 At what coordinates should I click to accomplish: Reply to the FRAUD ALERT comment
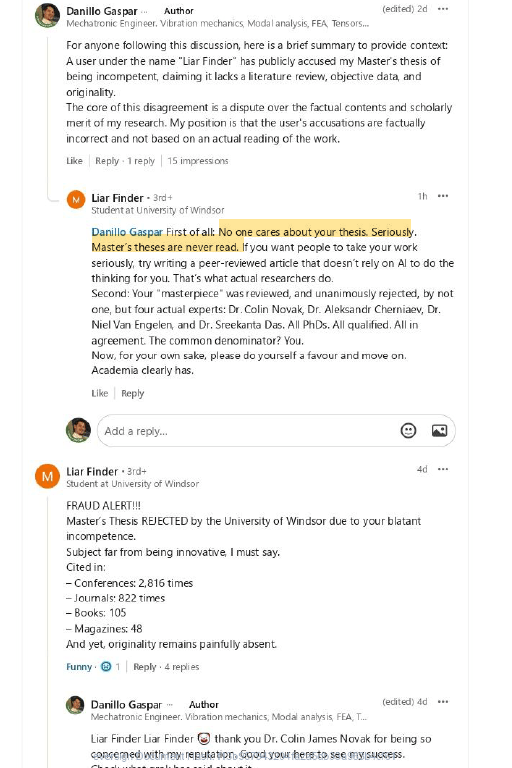coord(145,667)
